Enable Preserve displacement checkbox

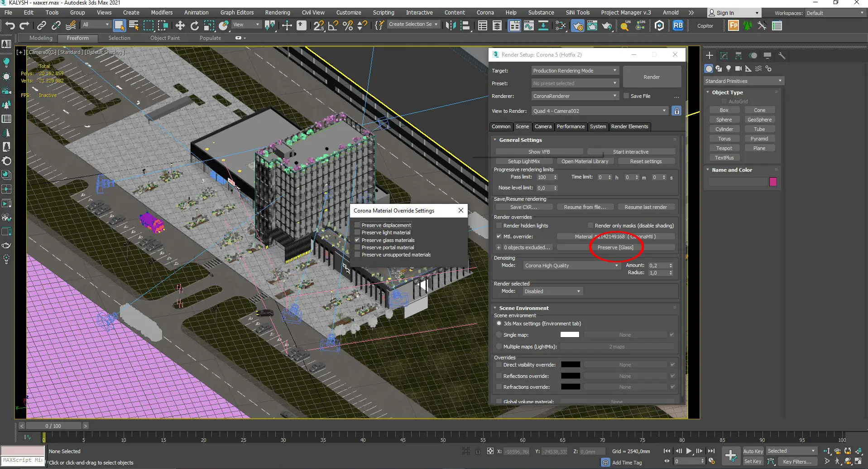coord(357,225)
